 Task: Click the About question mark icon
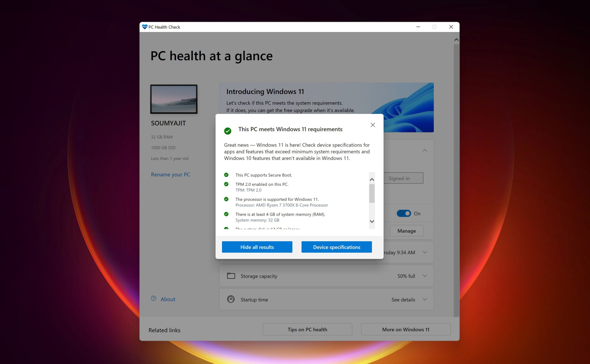[153, 298]
